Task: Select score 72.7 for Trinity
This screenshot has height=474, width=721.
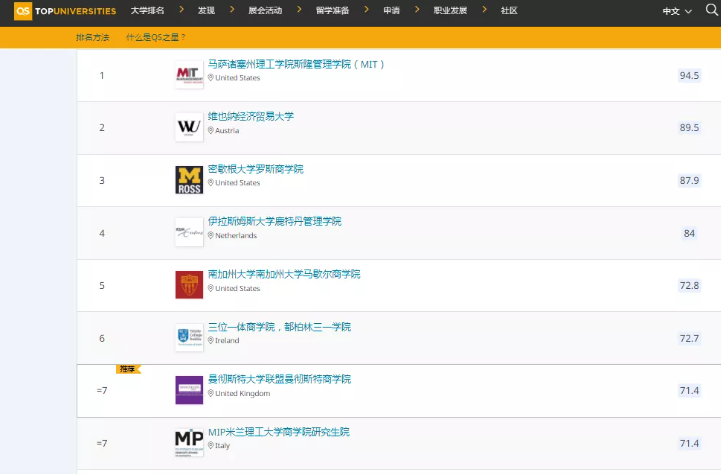Action: pyautogui.click(x=689, y=338)
